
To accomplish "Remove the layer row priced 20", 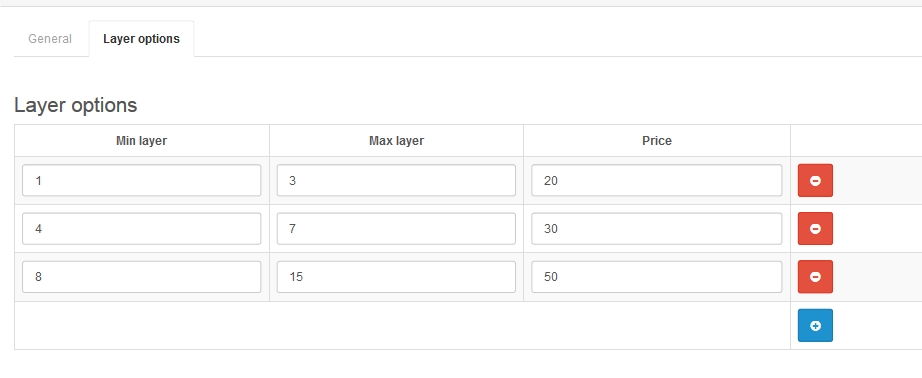I will click(815, 180).
